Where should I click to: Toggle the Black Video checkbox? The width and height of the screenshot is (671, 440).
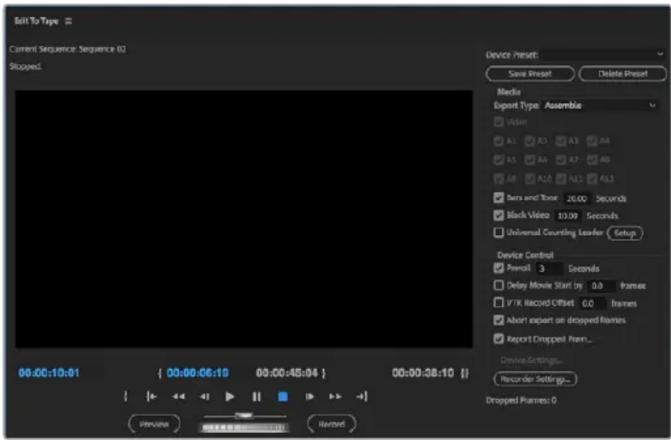coord(499,215)
